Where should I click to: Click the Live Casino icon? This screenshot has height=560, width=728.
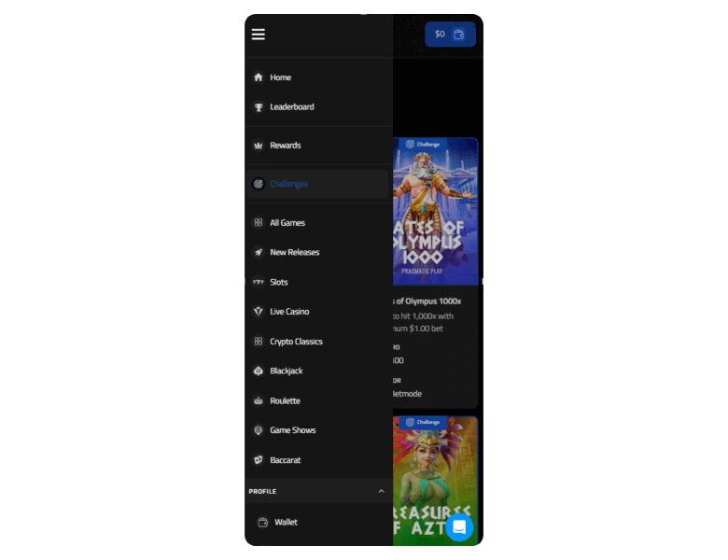pyautogui.click(x=259, y=312)
